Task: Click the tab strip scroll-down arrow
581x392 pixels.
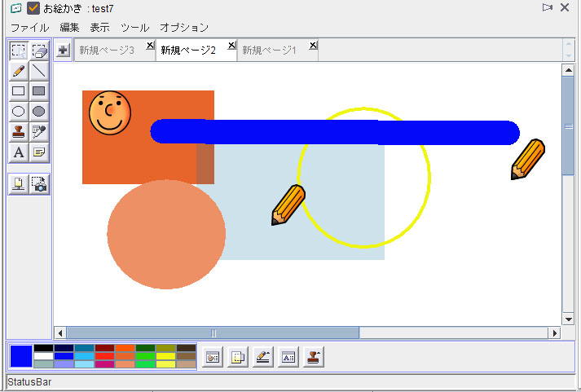Action: 569,55
